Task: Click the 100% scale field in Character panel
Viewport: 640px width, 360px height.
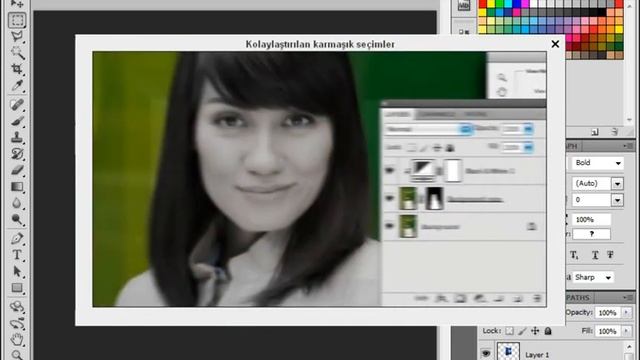Action: [x=591, y=220]
